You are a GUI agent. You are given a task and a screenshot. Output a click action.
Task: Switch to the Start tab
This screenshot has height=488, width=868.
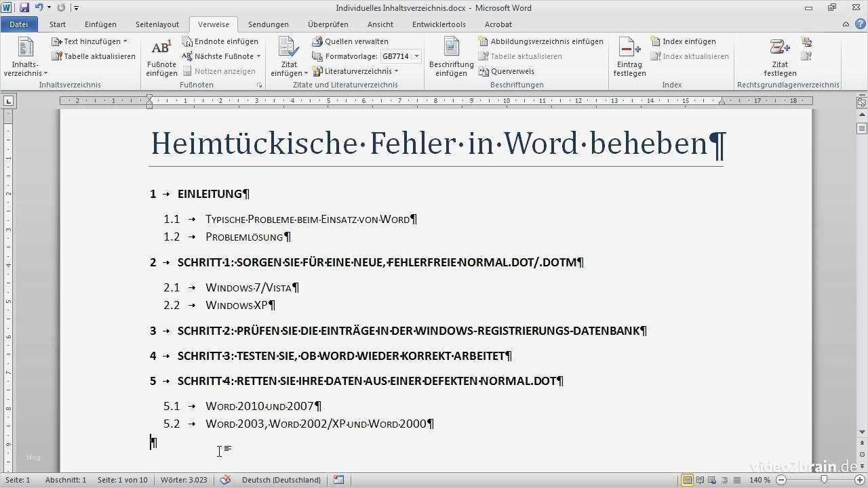pyautogui.click(x=58, y=24)
